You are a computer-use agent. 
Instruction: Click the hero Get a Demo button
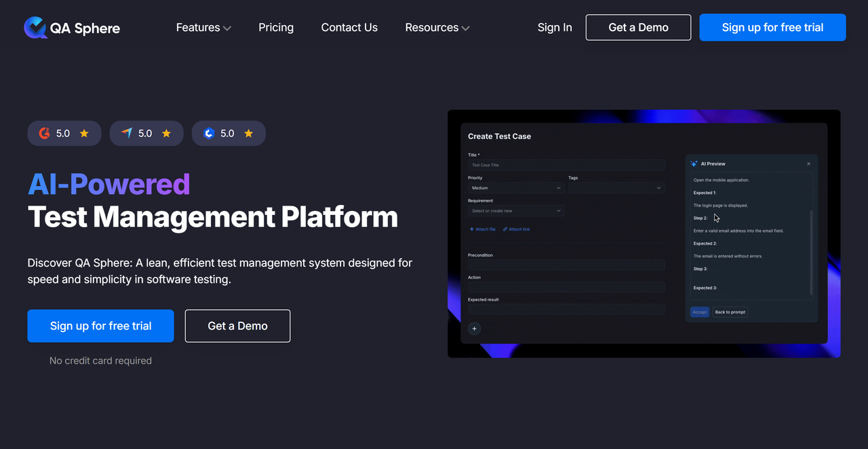(x=237, y=326)
